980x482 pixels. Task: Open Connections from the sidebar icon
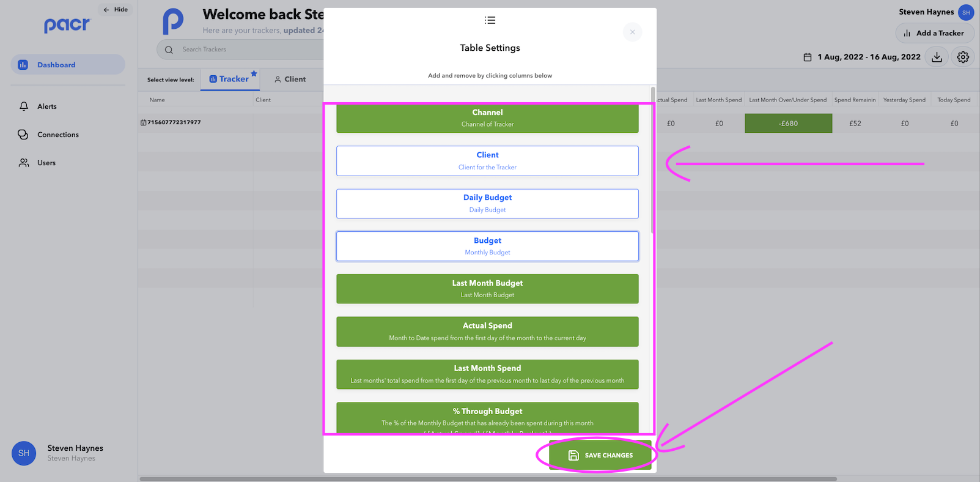pyautogui.click(x=23, y=135)
